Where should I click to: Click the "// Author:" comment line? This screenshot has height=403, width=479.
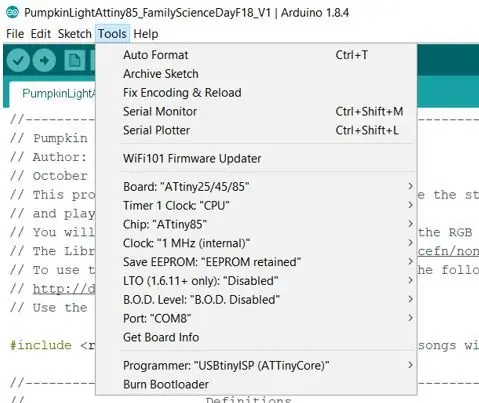click(48, 157)
